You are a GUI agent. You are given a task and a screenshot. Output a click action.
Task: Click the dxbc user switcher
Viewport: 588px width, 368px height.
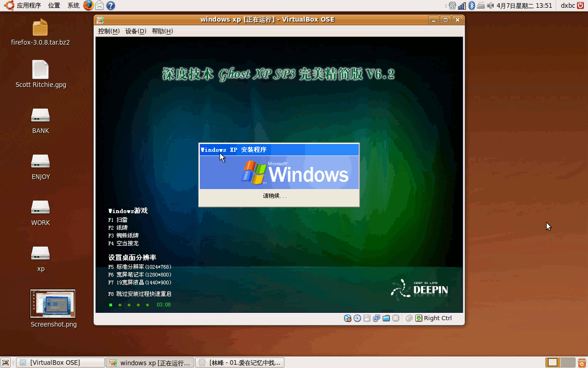pyautogui.click(x=568, y=6)
